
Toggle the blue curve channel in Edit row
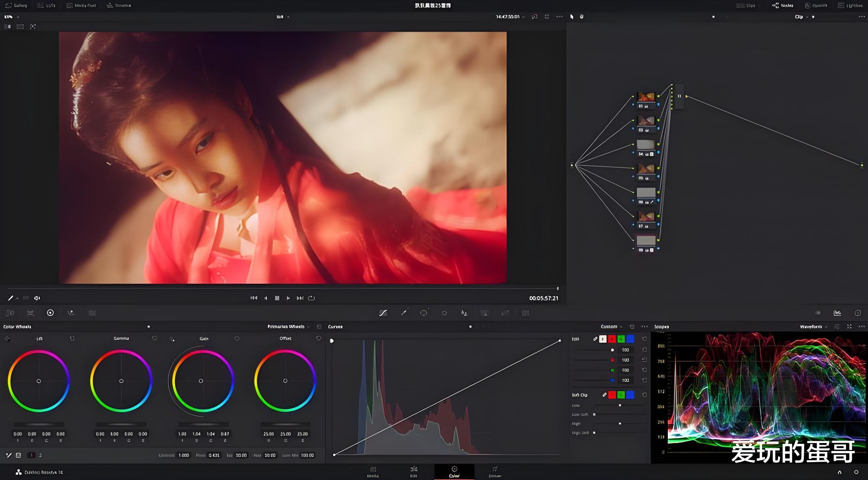[630, 339]
